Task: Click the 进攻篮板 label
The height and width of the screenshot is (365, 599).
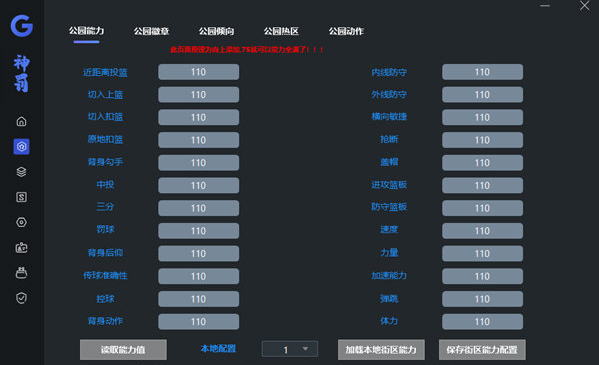Action: 389,185
